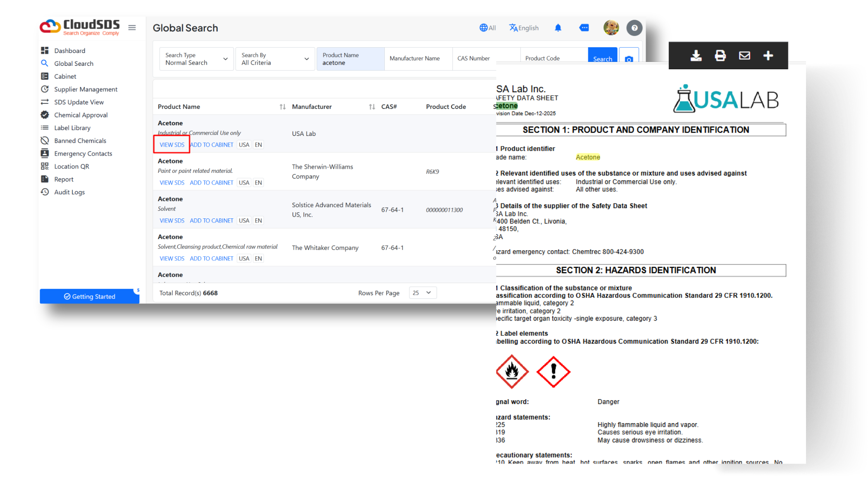View SDS for Solstice Advanced Materials Acetone
This screenshot has width=868, height=488.
172,220
